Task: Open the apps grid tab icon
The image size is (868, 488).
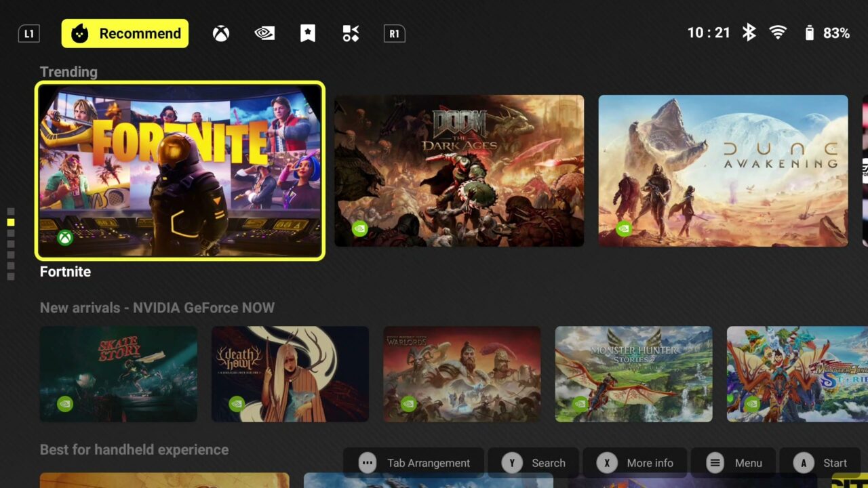Action: pos(351,34)
